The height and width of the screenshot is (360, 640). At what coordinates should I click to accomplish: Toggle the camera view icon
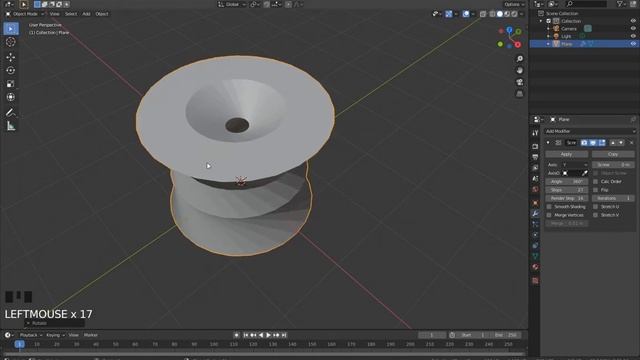coord(520,82)
